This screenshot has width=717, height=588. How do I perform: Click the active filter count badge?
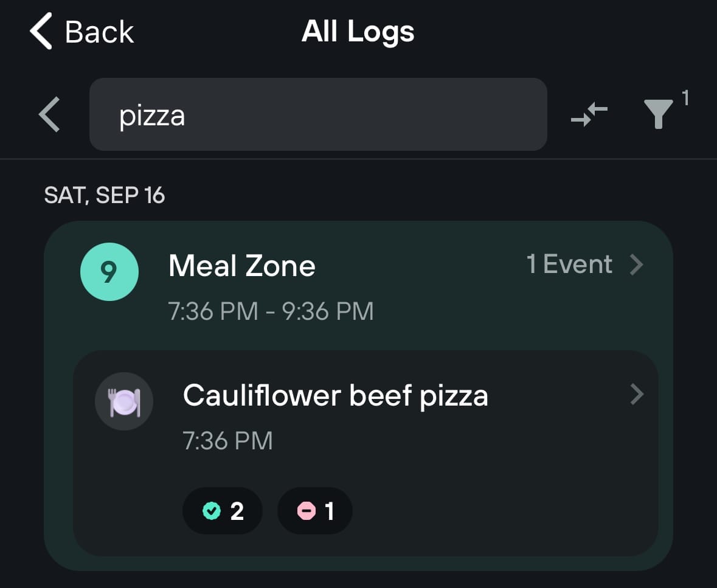[685, 97]
